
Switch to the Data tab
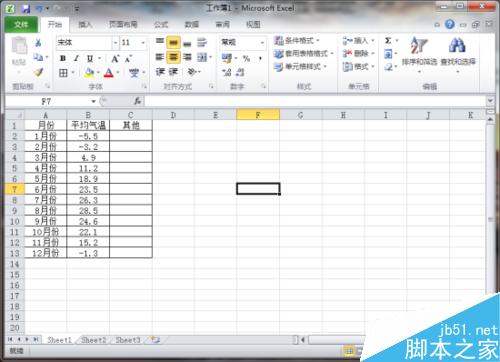point(192,24)
